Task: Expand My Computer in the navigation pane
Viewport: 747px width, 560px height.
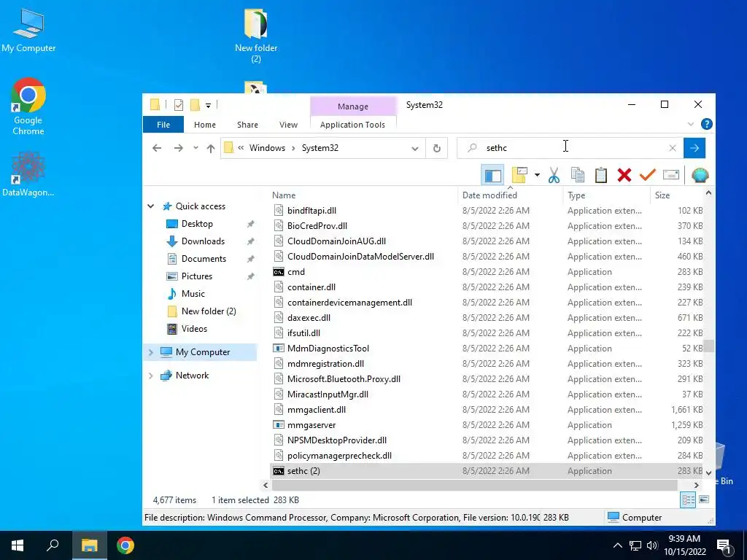Action: tap(150, 352)
